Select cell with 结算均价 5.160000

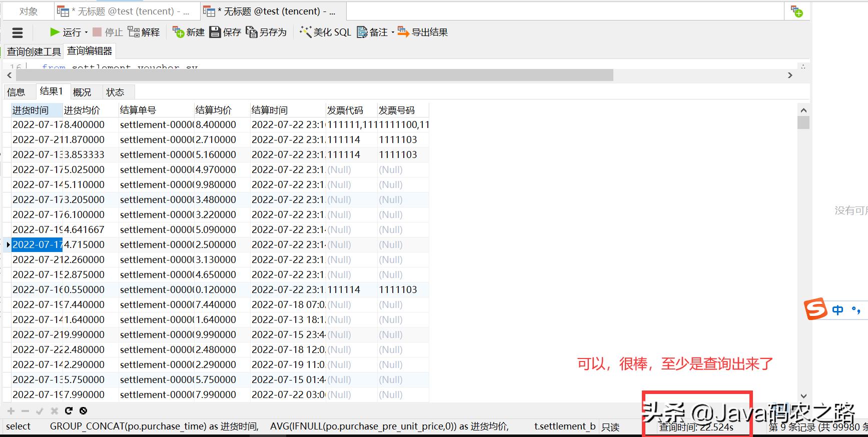coord(222,154)
